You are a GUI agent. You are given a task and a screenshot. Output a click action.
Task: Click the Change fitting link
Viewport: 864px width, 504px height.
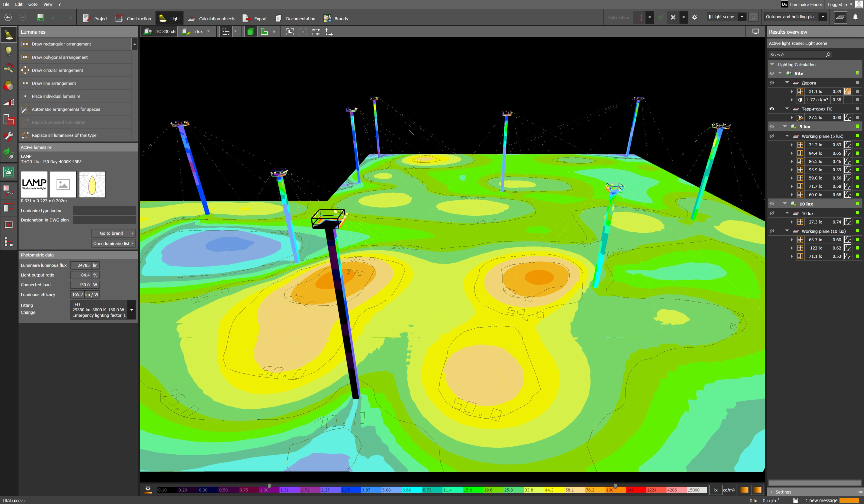coord(28,312)
